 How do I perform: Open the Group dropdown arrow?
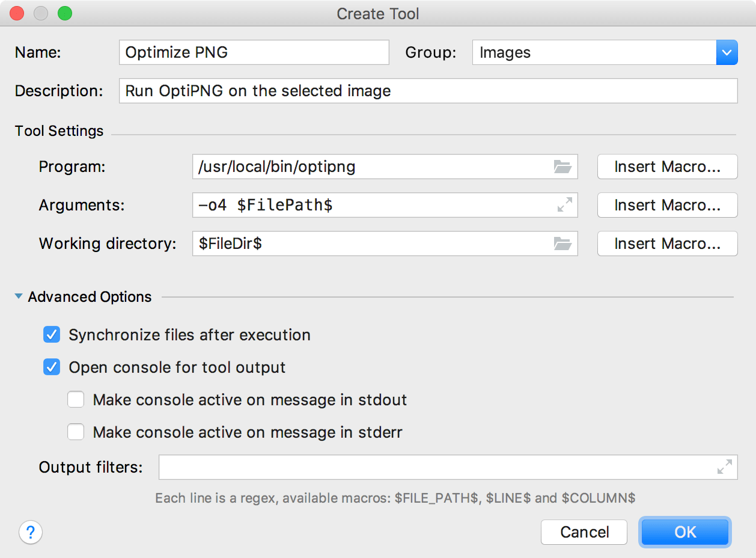(x=727, y=53)
